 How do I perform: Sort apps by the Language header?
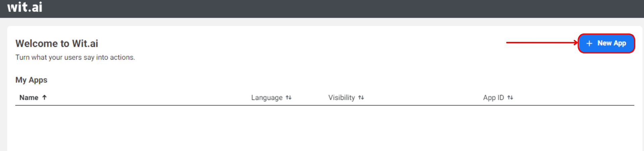(x=267, y=97)
